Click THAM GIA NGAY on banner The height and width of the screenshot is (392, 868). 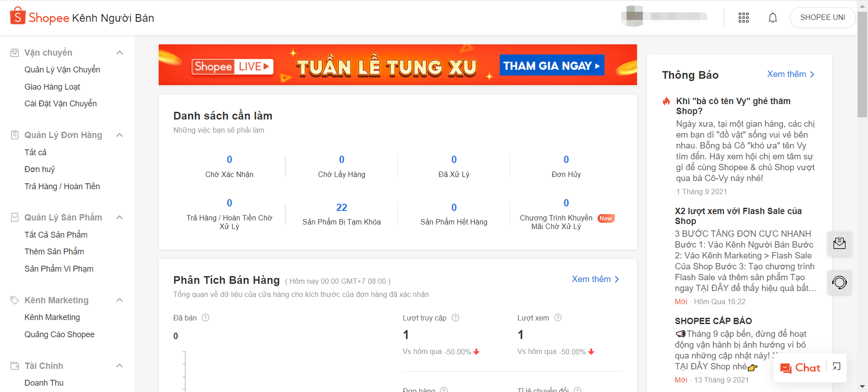[552, 65]
